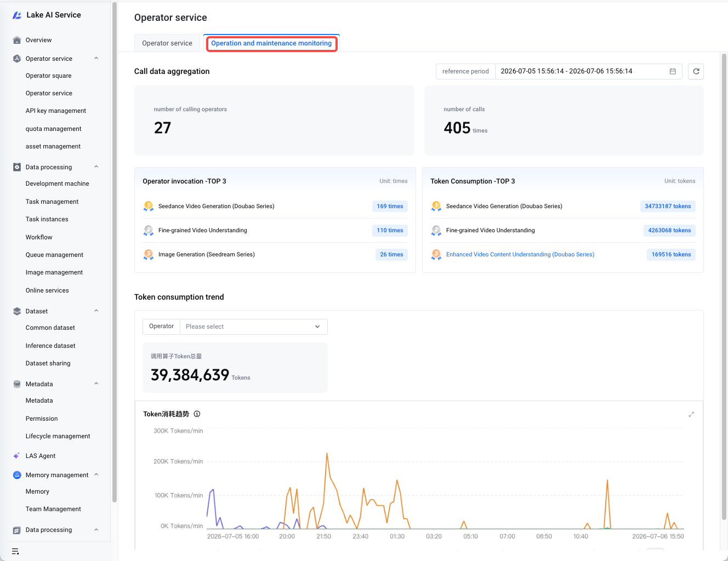This screenshot has width=728, height=561.
Task: Collapse the Operator service sidebar group
Action: click(96, 58)
